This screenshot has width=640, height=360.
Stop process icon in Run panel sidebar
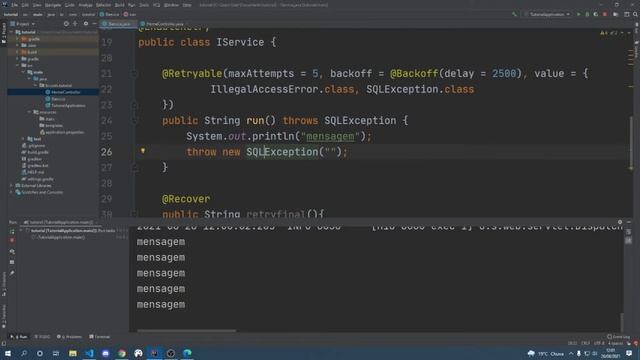pos(12,241)
